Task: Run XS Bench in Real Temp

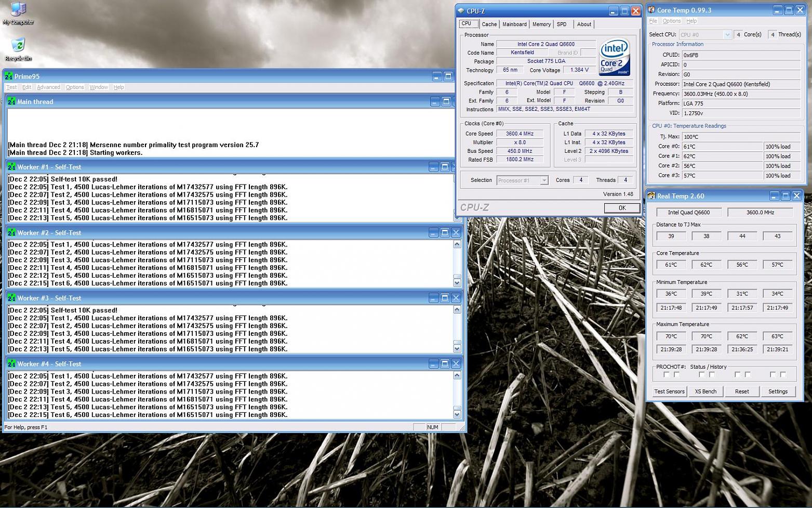Action: coord(705,392)
